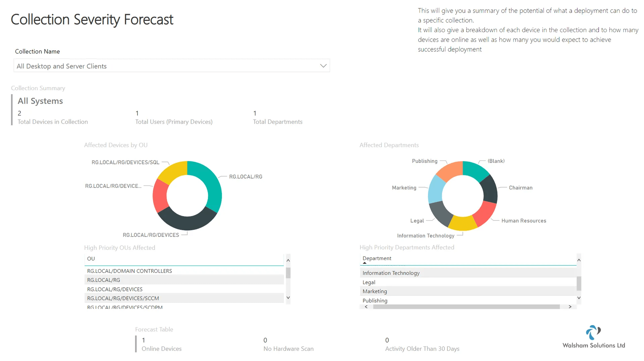644x361 pixels.
Task: Click the Department table scroll right arrow
Action: [x=570, y=307]
